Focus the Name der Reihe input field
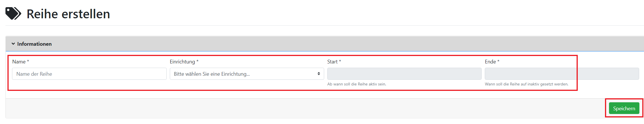This screenshot has width=644, height=124. pos(89,74)
